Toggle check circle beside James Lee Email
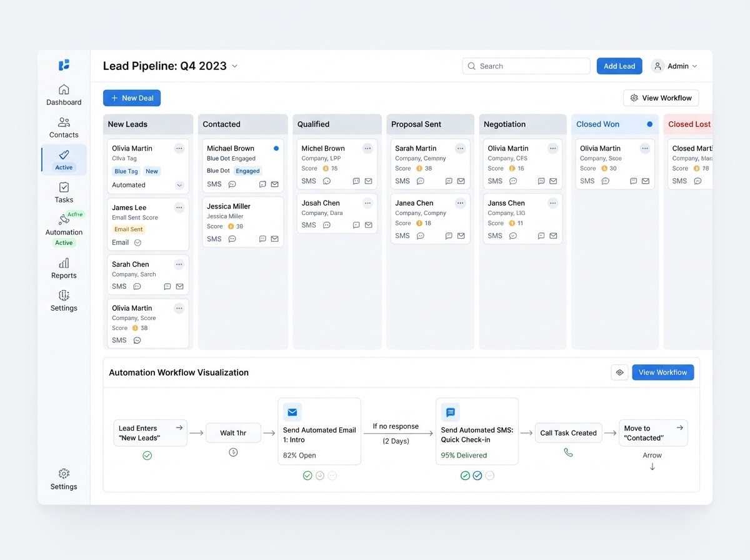 (x=137, y=242)
